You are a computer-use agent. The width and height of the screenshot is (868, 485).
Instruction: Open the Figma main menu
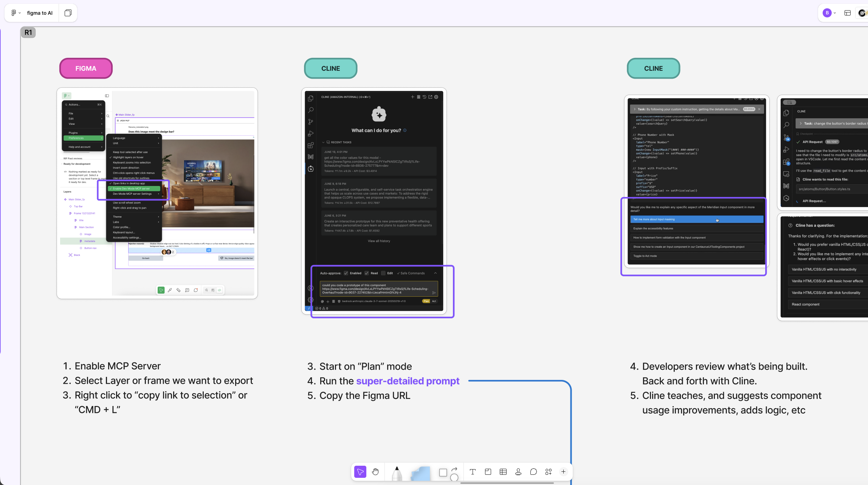(x=15, y=13)
